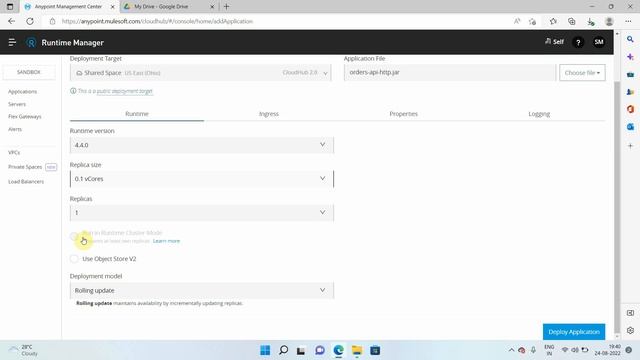The image size is (640, 360).
Task: Switch to the Logging tab
Action: (539, 114)
